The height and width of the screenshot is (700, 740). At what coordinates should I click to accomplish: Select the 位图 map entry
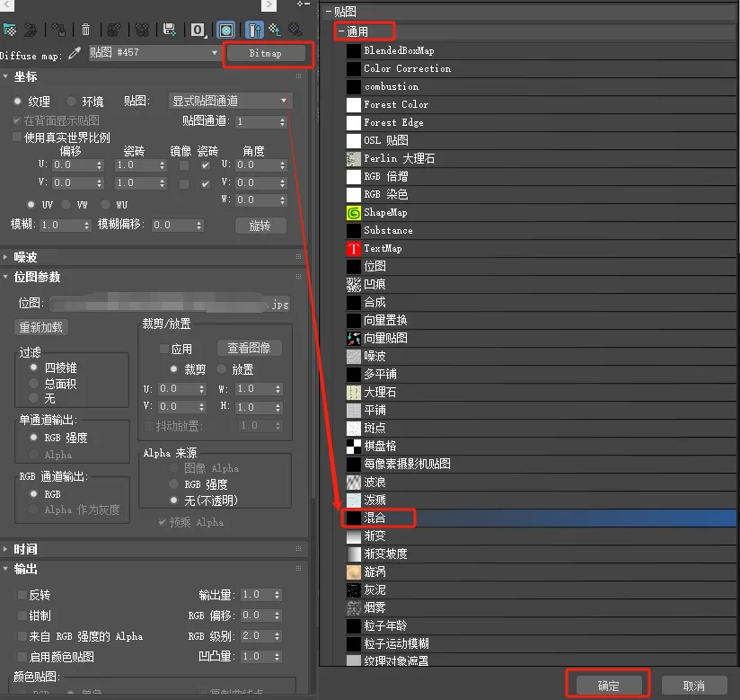542,266
